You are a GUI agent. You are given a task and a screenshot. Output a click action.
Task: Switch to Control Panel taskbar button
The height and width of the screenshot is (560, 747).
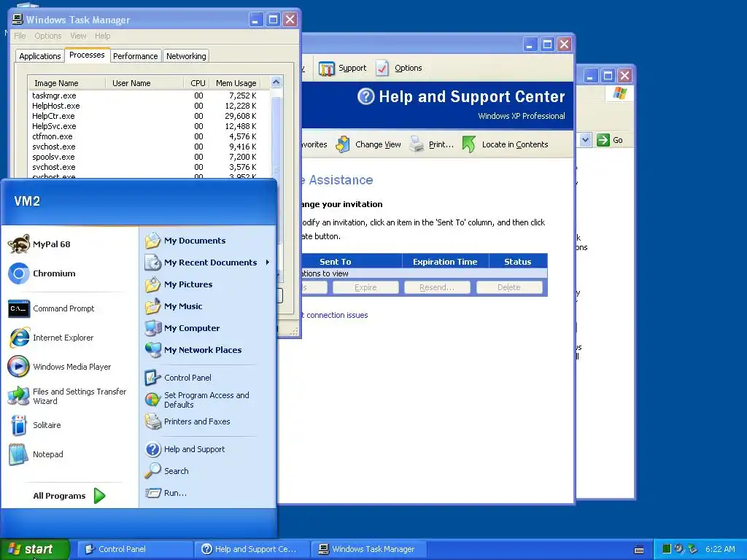pyautogui.click(x=135, y=549)
